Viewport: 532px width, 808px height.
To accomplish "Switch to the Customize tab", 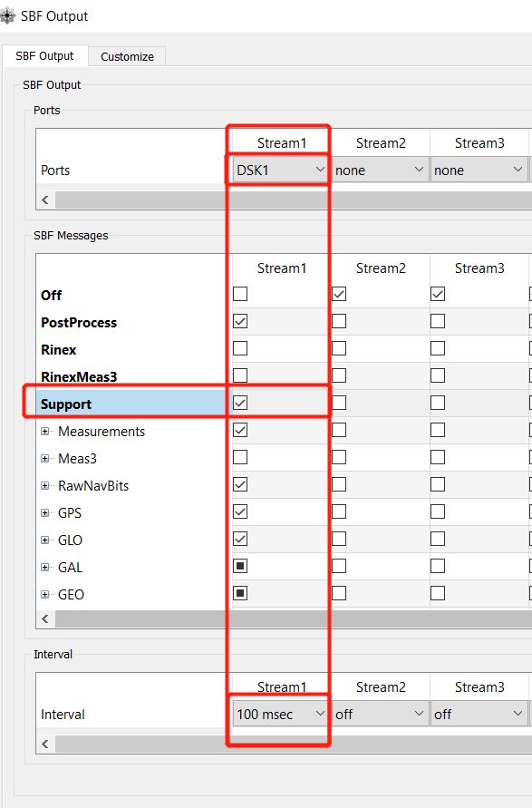I will pyautogui.click(x=127, y=57).
